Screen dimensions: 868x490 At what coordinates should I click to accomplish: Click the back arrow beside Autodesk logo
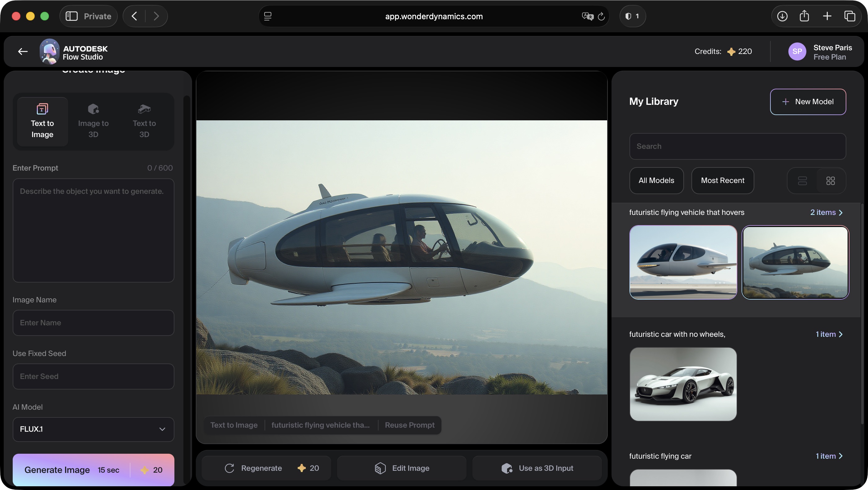coord(23,51)
